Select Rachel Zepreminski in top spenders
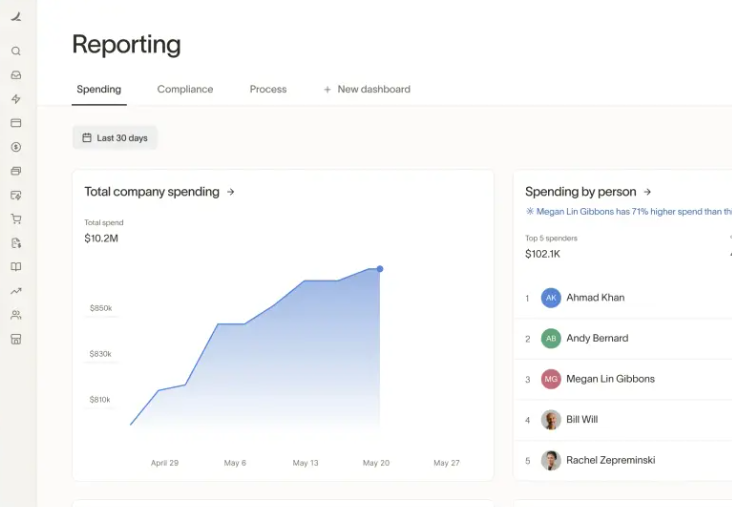Image resolution: width=732 pixels, height=507 pixels. 611,460
